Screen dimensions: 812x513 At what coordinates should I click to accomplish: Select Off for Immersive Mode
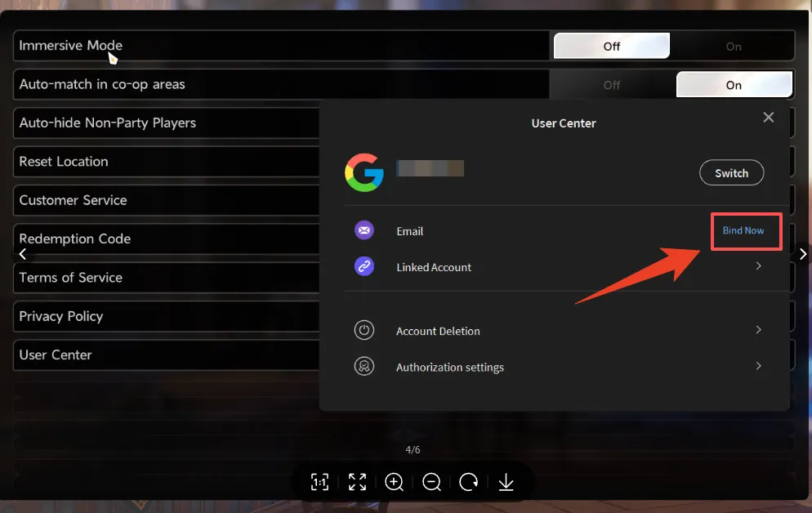612,47
